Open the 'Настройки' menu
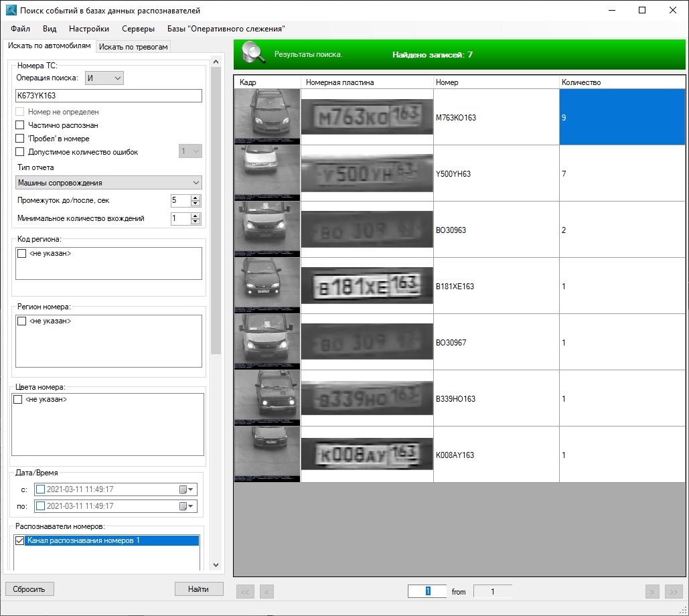Viewport: 689px width, 616px height. 89,29
